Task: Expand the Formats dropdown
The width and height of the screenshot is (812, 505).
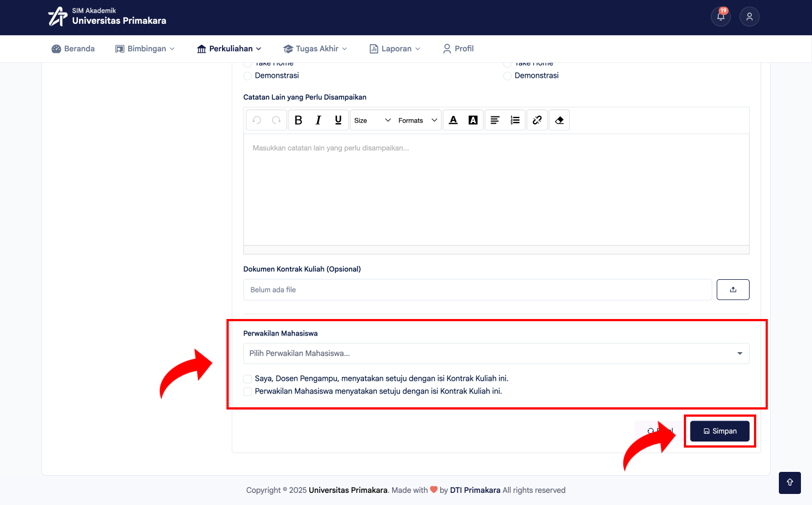Action: tap(418, 120)
